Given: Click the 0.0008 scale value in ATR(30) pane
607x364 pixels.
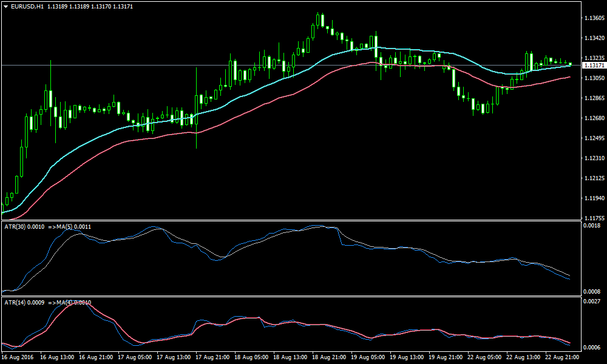Looking at the screenshot, I should [x=592, y=291].
